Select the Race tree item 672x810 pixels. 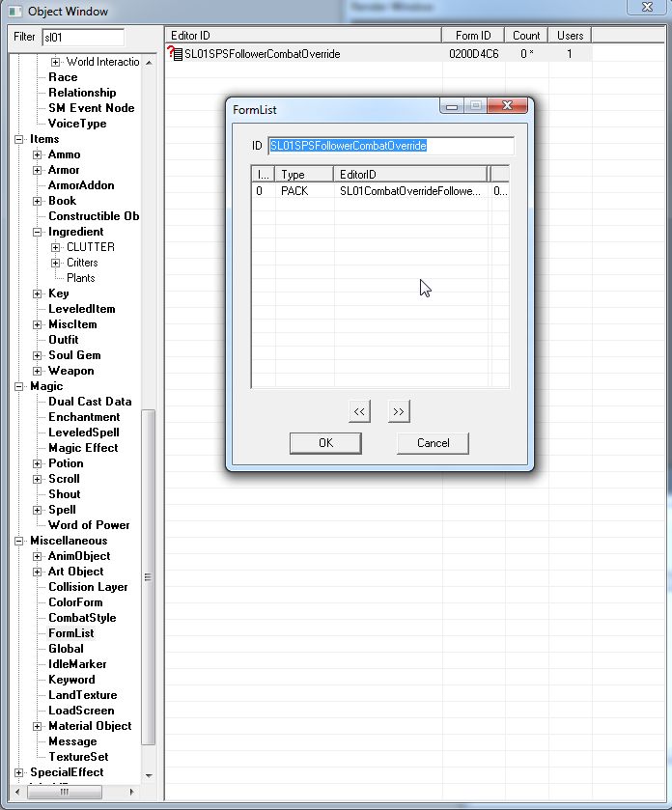click(63, 77)
